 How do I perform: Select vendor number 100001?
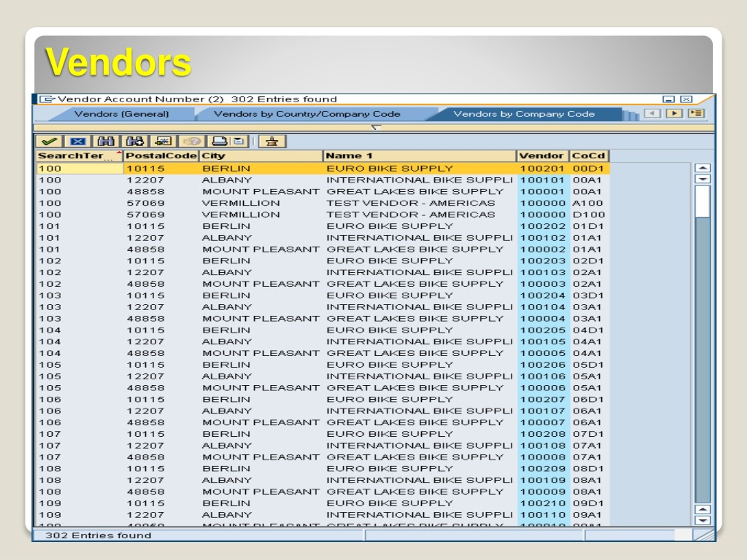[x=542, y=191]
